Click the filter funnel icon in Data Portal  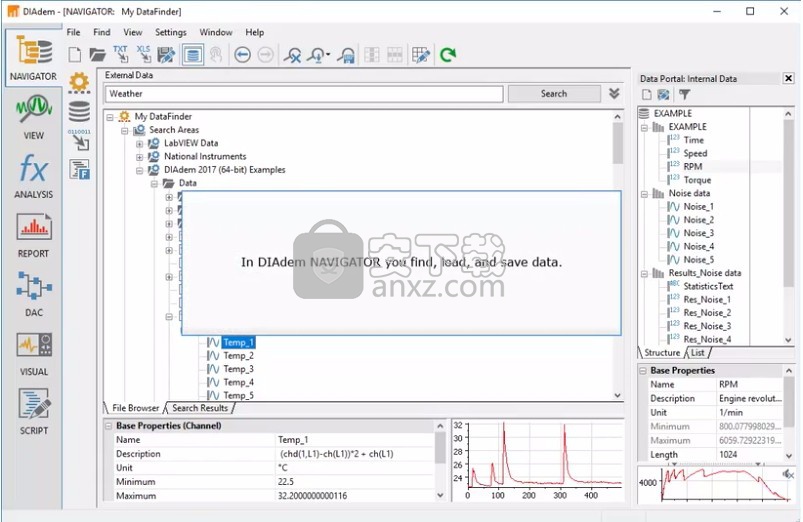(684, 94)
